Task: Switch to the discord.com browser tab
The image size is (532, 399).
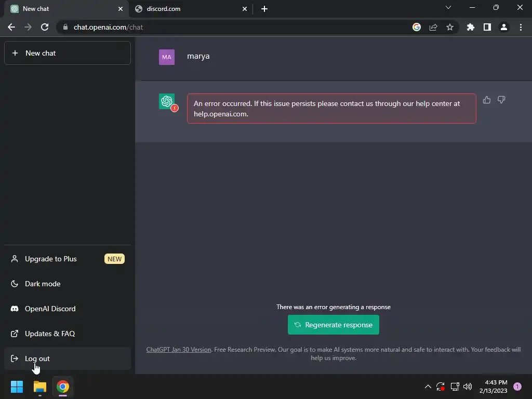Action: click(x=190, y=9)
